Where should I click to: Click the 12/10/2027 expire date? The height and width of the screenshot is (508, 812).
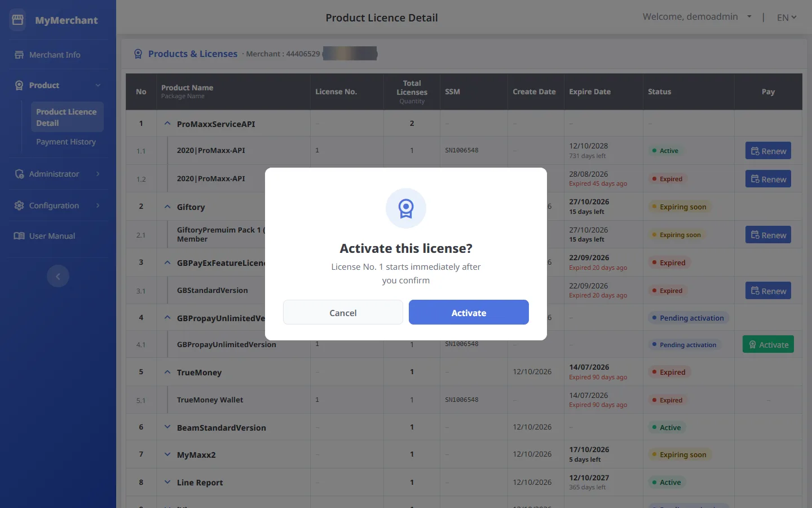(589, 478)
